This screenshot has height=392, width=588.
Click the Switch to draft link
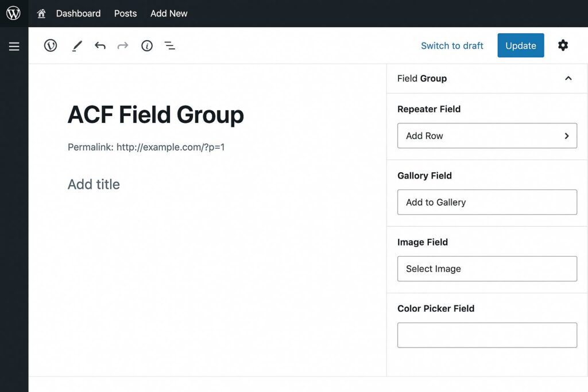[452, 46]
